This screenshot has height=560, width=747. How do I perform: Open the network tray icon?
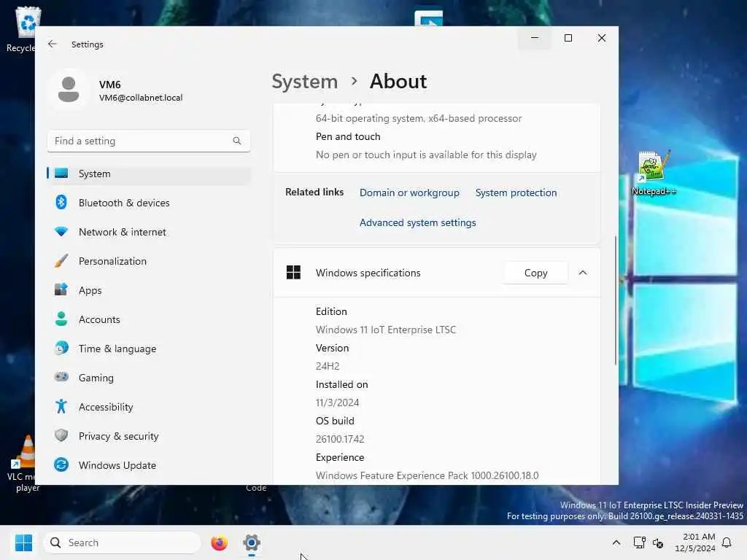coord(639,542)
